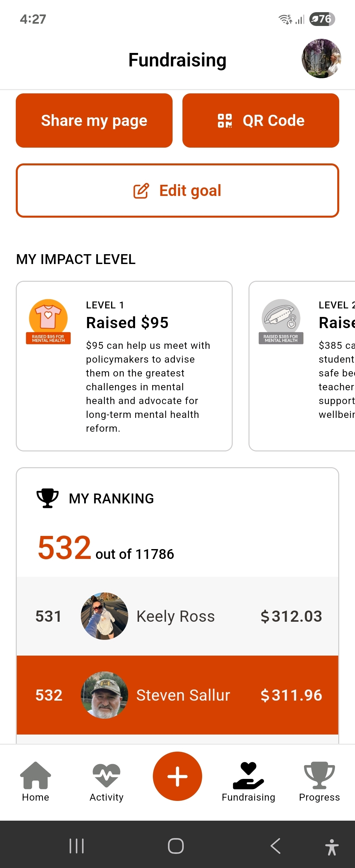Open the QR Code button

coord(260,120)
